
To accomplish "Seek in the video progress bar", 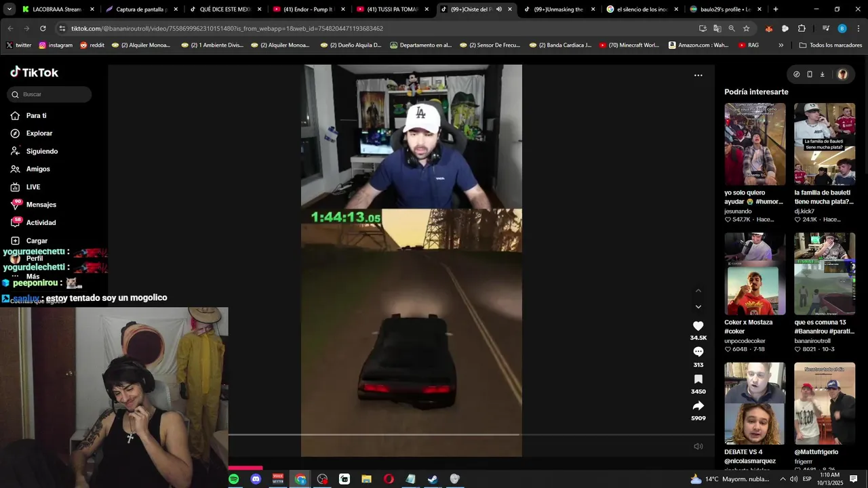I will click(471, 434).
